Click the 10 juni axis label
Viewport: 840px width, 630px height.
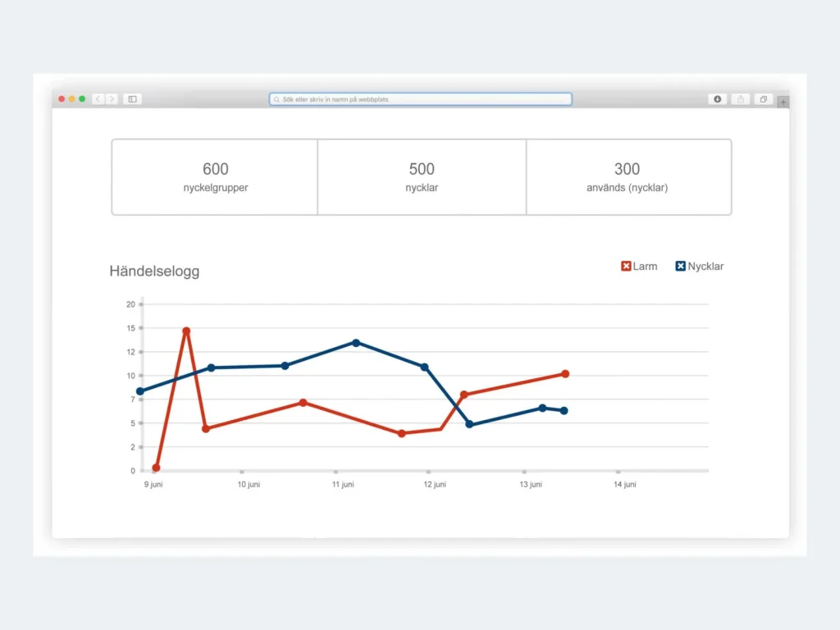pos(249,484)
